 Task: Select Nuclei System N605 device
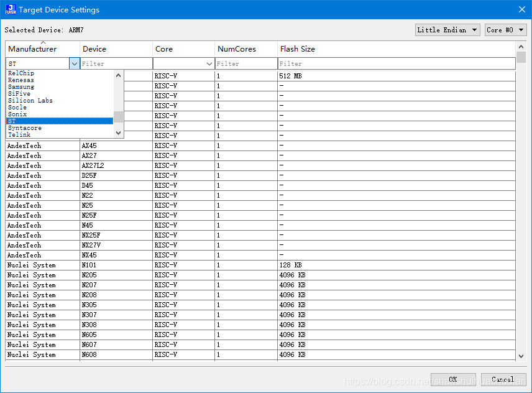coord(260,335)
